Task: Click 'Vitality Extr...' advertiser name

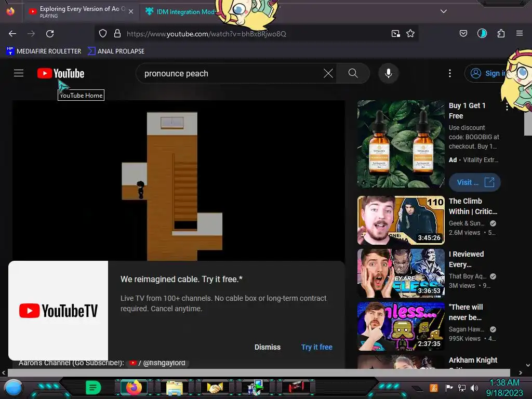Action: point(481,160)
